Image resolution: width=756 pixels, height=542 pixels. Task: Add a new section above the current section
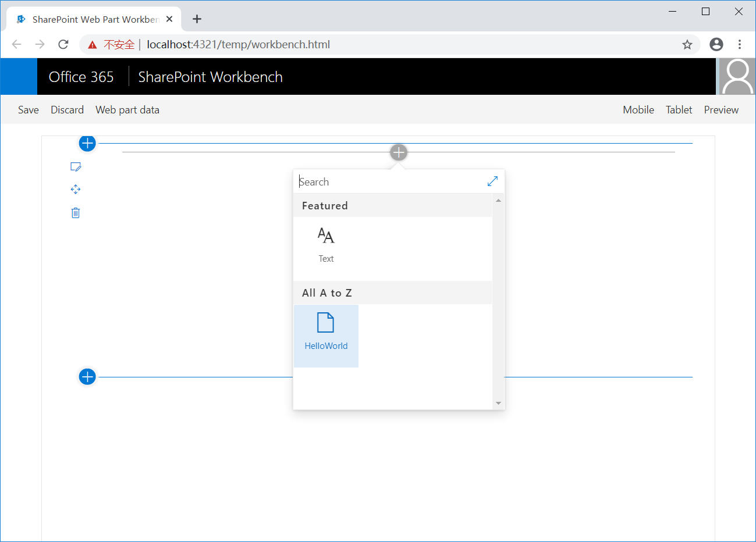(87, 143)
